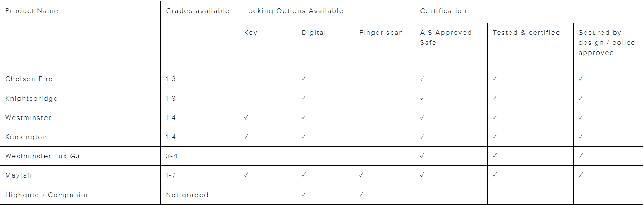Click the Certification header cell
This screenshot has width=644, height=205.
coord(443,11)
